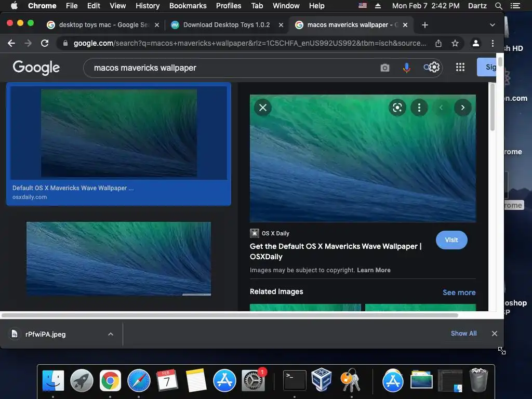Close the macos mavericks wallpaper tab

click(x=405, y=25)
